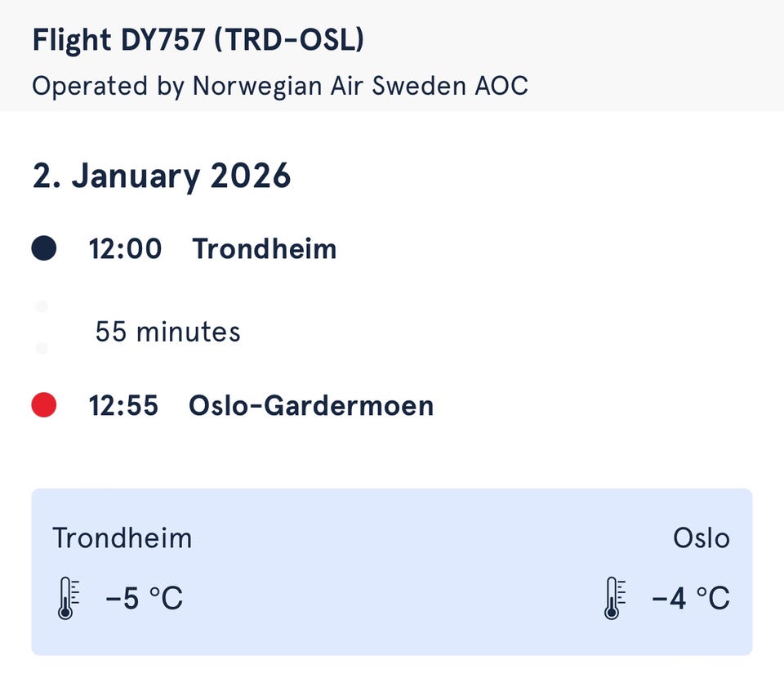This screenshot has width=784, height=687.
Task: Click the upper faint grey route dot
Action: pyautogui.click(x=42, y=306)
